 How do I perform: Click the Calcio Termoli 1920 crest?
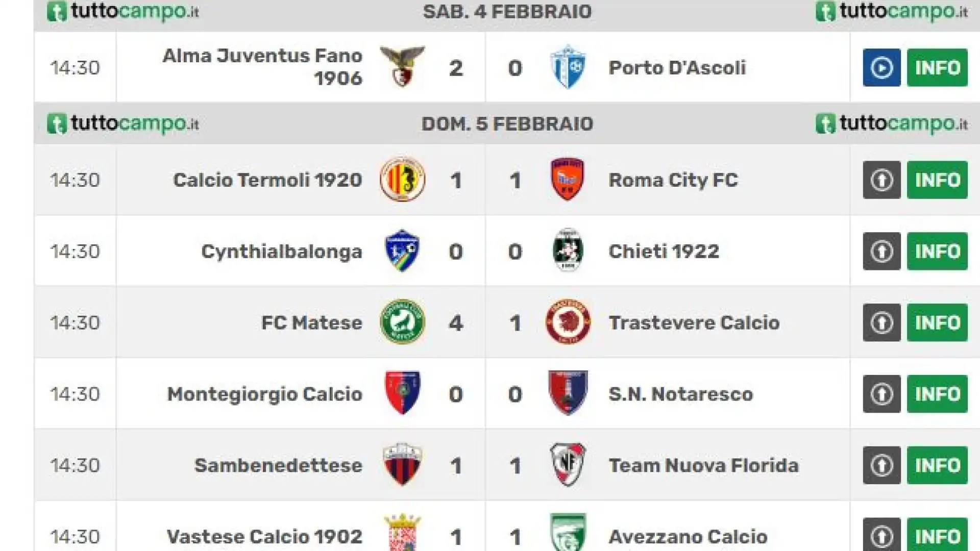[402, 180]
